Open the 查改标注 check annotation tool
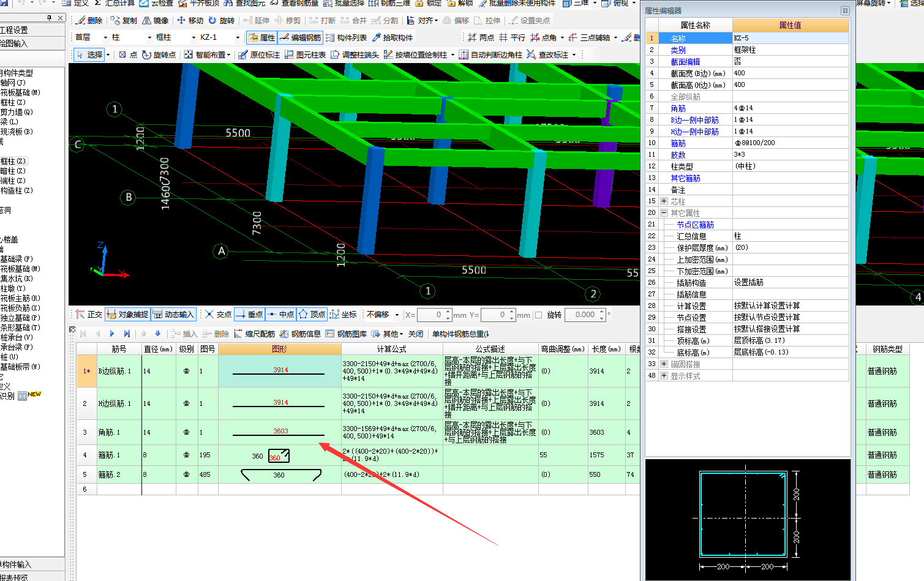This screenshot has width=924, height=581. 547,54
